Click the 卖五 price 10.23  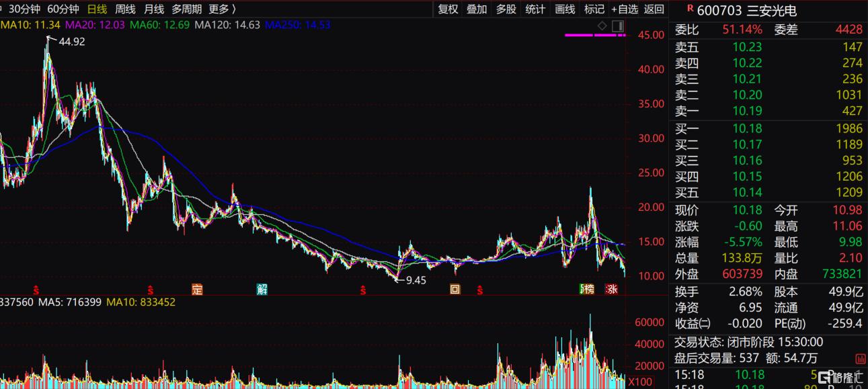coord(747,47)
